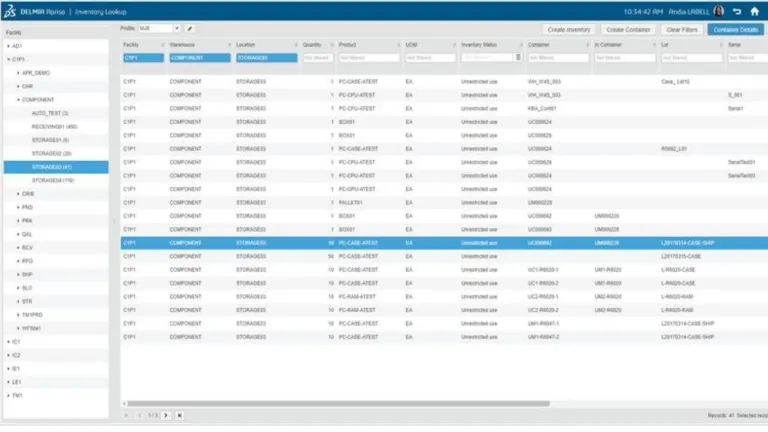This screenshot has height=432, width=768.
Task: Open the Andia LABELL user avatar
Action: (718, 11)
